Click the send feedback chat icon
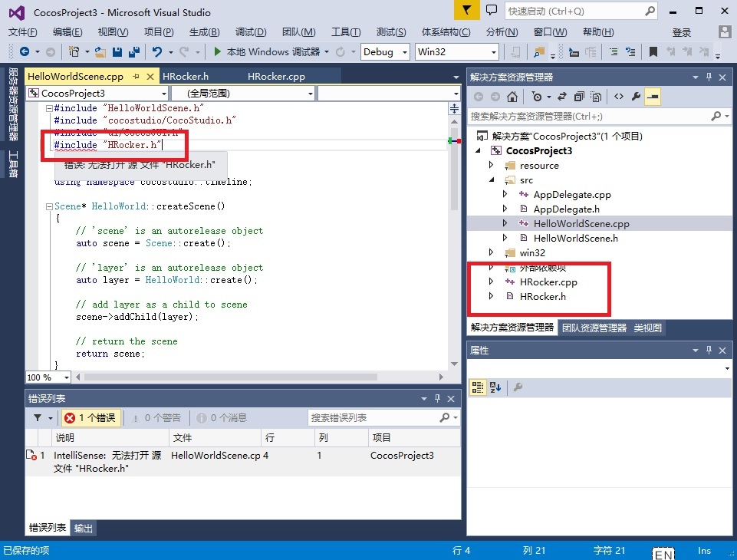 491,10
